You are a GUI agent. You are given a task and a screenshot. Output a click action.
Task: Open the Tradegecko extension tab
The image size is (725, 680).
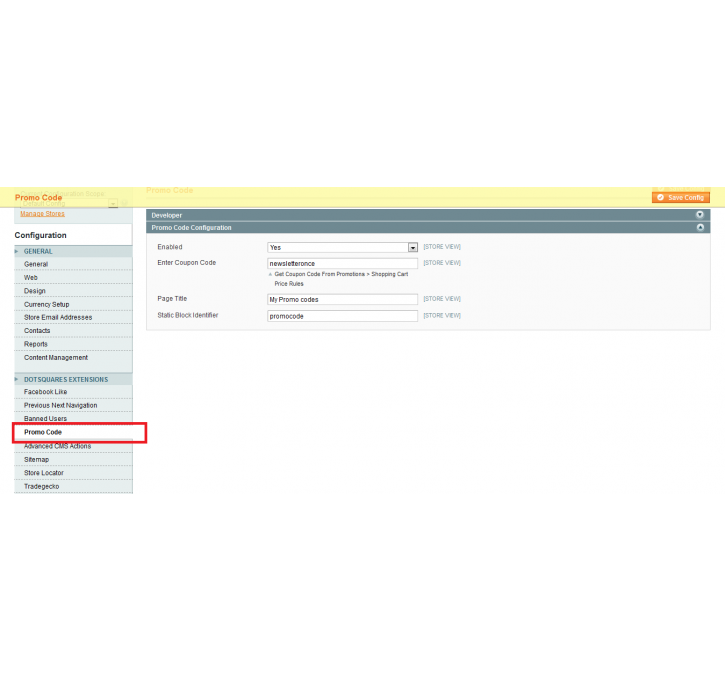[74, 486]
